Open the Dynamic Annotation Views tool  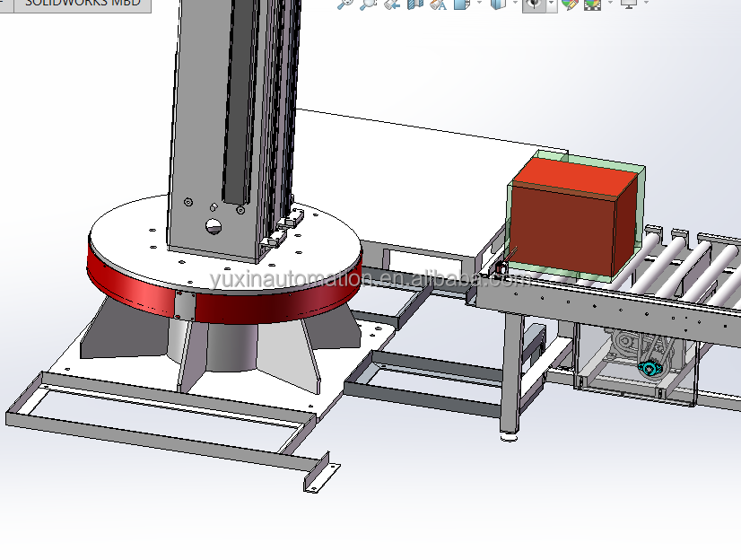pos(438,4)
